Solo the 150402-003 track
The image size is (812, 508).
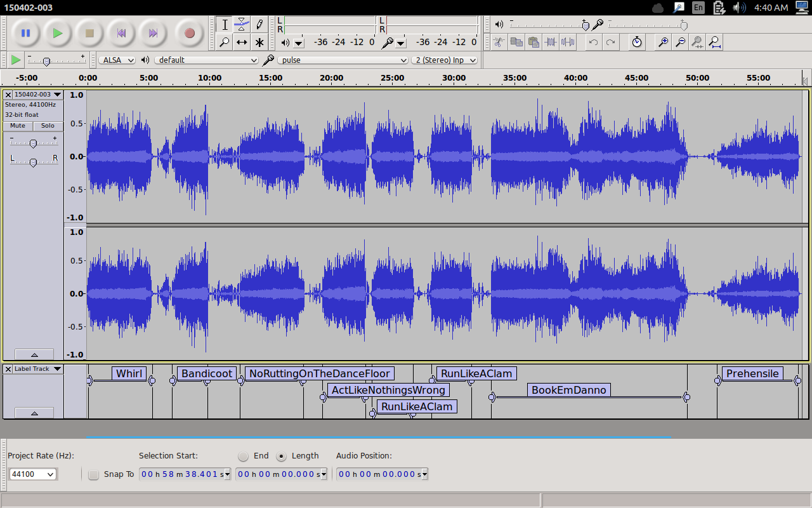(48, 126)
